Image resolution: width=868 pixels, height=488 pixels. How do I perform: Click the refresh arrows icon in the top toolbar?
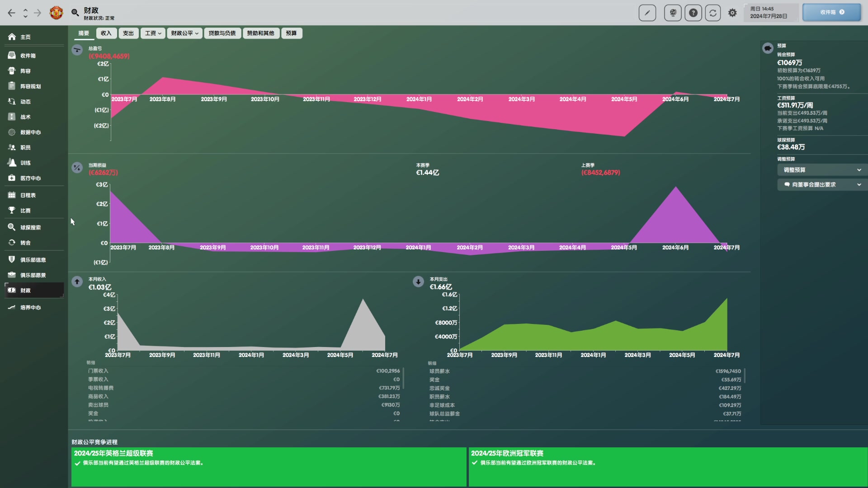pyautogui.click(x=713, y=13)
